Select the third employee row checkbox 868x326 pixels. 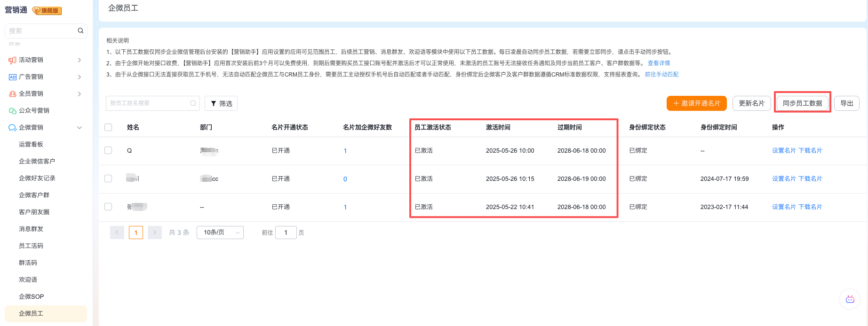[108, 207]
